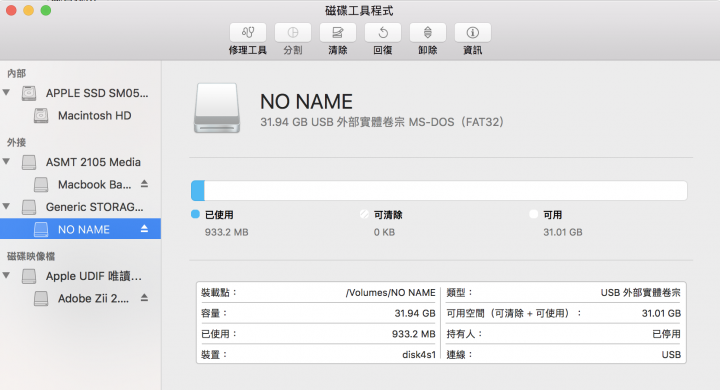Eject the NO NAME volume
This screenshot has width=720, height=390.
(144, 229)
